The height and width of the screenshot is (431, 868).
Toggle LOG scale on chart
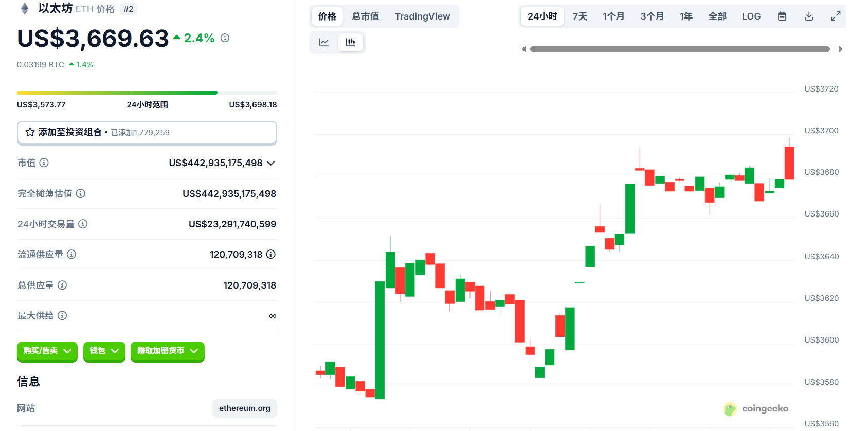[751, 16]
